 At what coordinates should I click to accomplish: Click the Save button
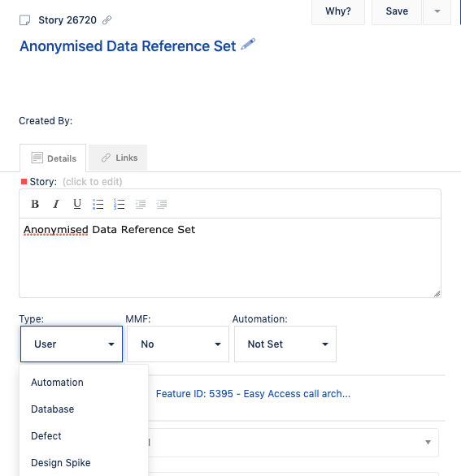397,11
